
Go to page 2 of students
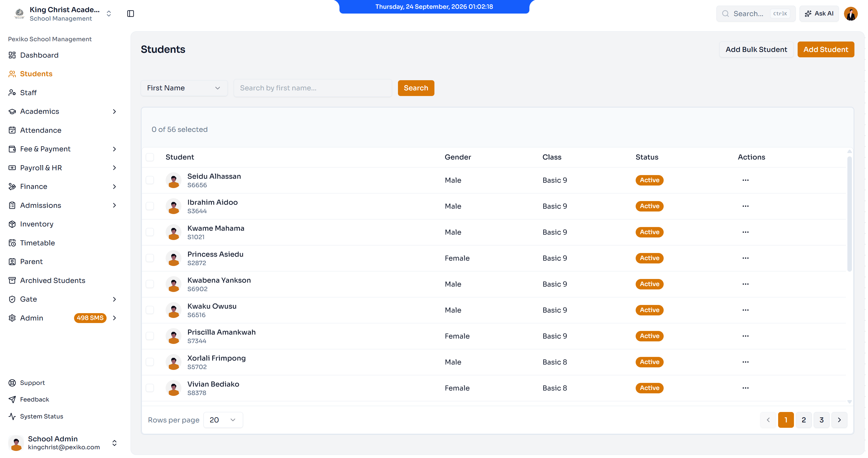pos(804,420)
